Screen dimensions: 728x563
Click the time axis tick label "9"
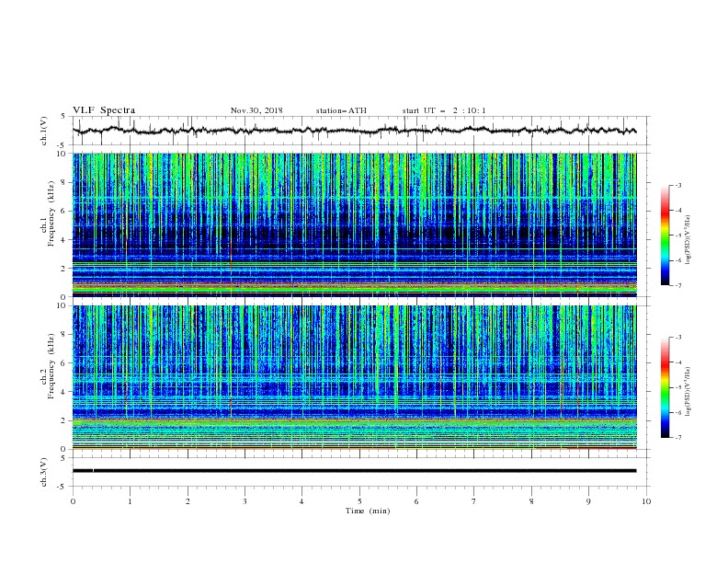pyautogui.click(x=588, y=501)
